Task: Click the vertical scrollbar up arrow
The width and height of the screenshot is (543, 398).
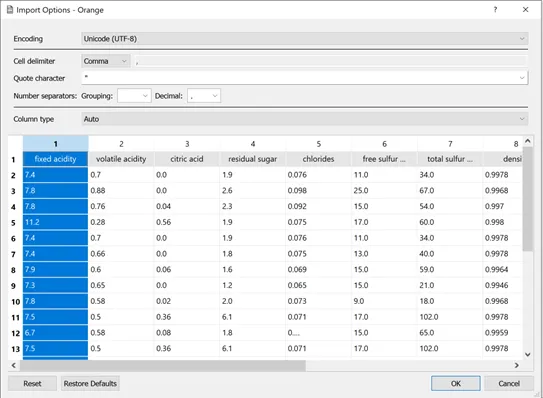Action: point(527,141)
